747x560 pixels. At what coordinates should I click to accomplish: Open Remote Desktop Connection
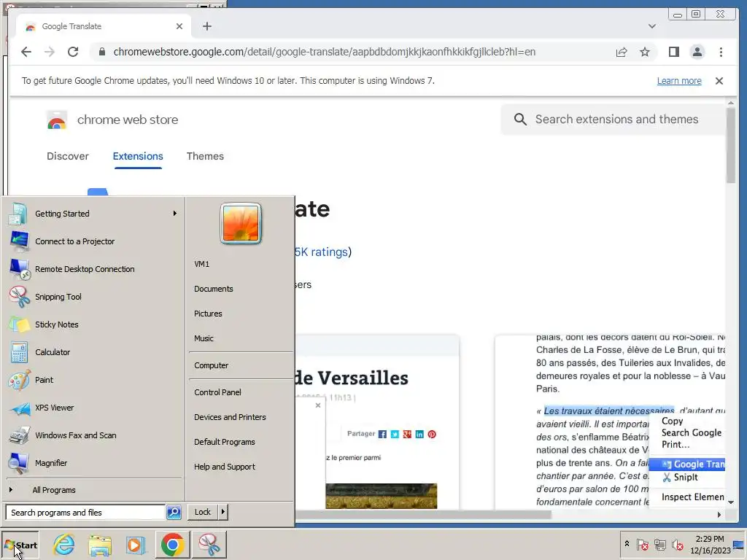click(x=93, y=269)
